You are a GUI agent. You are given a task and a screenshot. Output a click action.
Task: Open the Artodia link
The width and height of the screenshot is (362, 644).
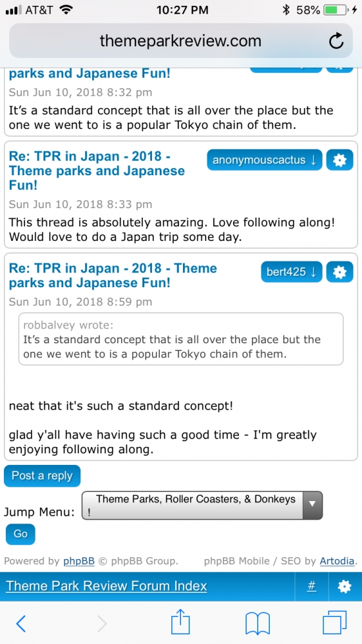338,561
